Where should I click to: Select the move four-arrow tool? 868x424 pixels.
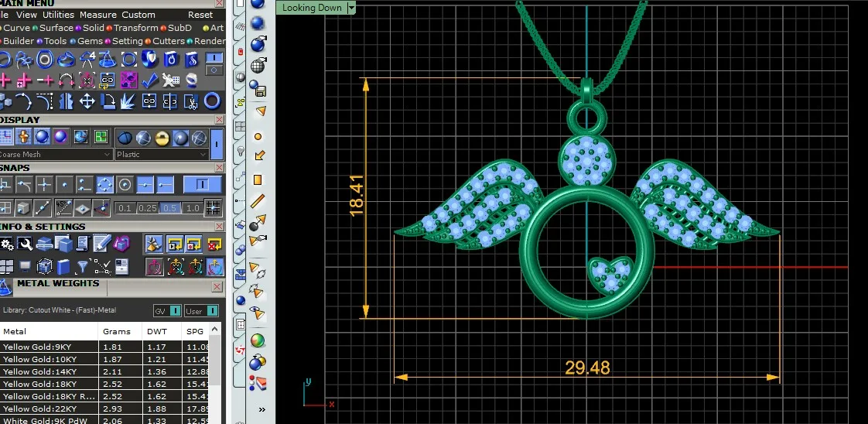coord(87,101)
